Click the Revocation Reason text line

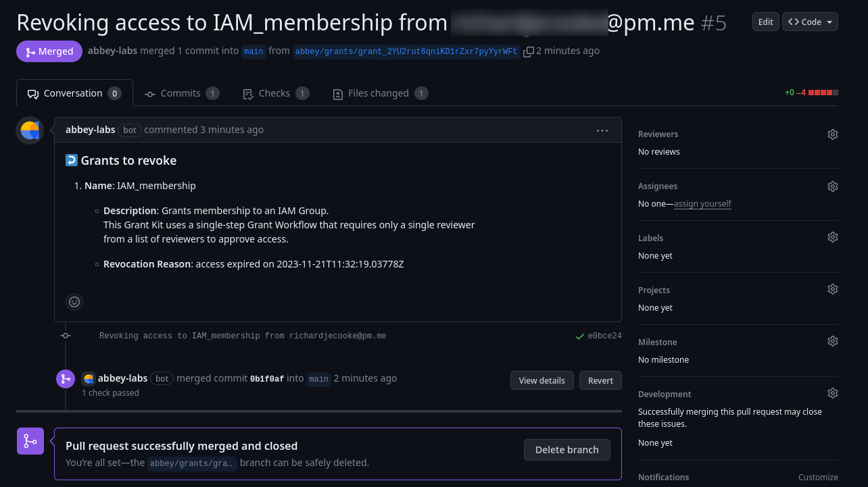(254, 264)
